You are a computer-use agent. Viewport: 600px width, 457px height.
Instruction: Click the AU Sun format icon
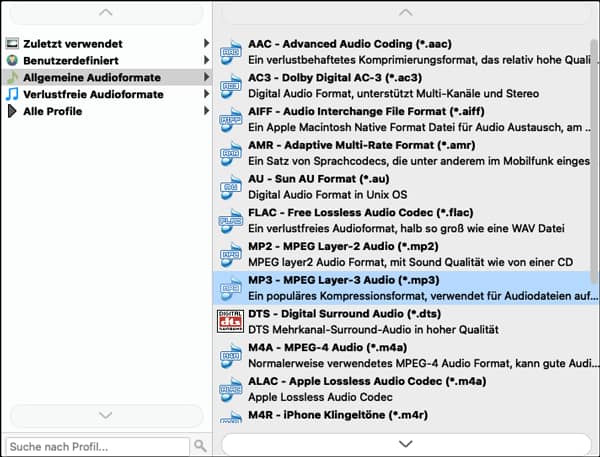click(230, 187)
